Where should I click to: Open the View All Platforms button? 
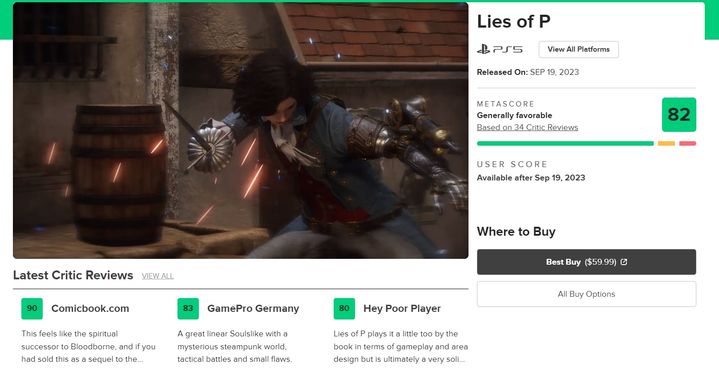click(578, 49)
